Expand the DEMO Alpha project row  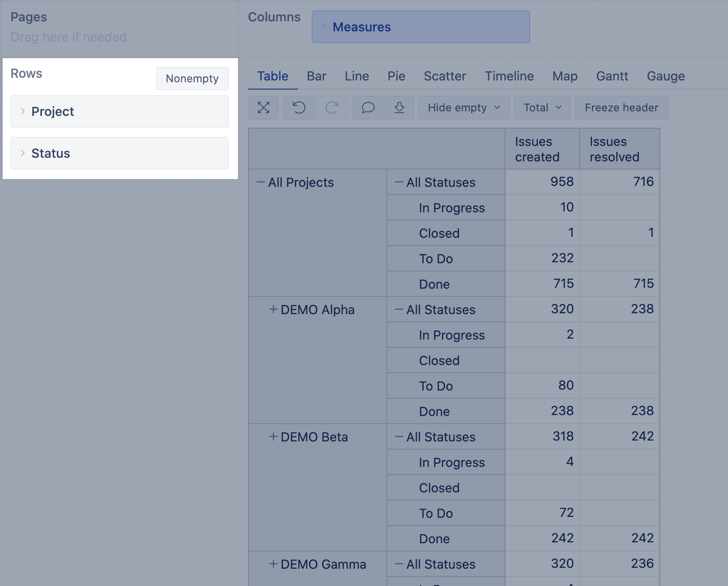coord(273,310)
